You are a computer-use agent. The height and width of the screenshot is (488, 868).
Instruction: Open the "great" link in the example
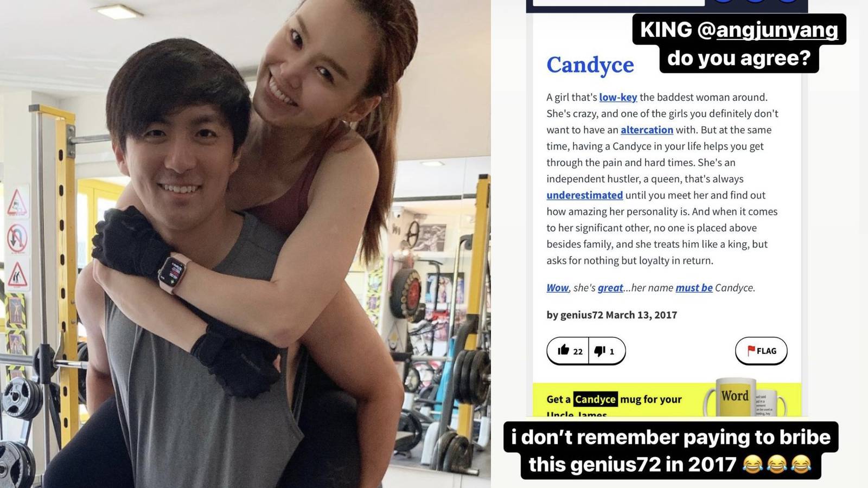610,287
